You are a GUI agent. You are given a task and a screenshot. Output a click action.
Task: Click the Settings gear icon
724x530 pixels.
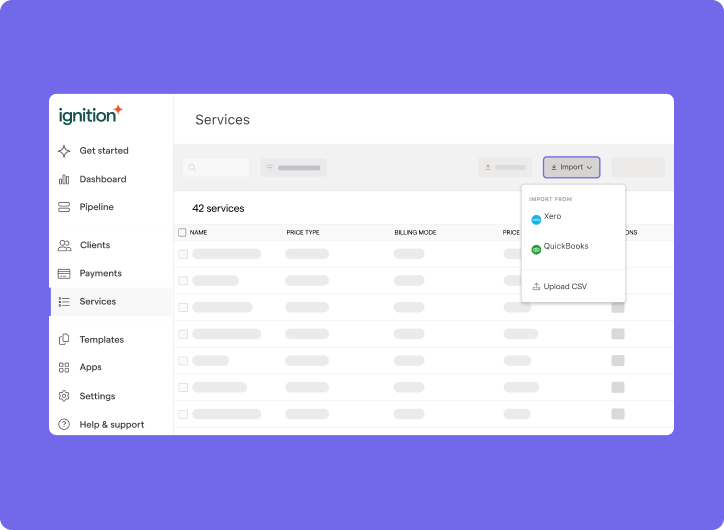tap(64, 396)
